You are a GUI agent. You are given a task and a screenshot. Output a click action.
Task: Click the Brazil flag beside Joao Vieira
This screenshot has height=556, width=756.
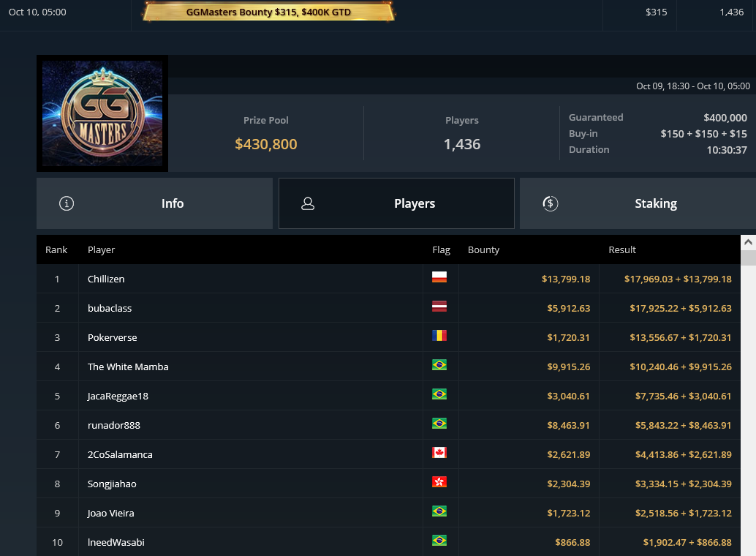439,511
